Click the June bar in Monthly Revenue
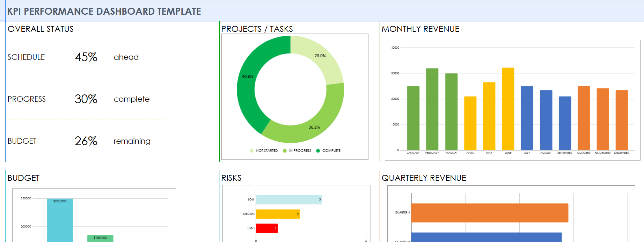This screenshot has width=644, height=242. [x=508, y=109]
